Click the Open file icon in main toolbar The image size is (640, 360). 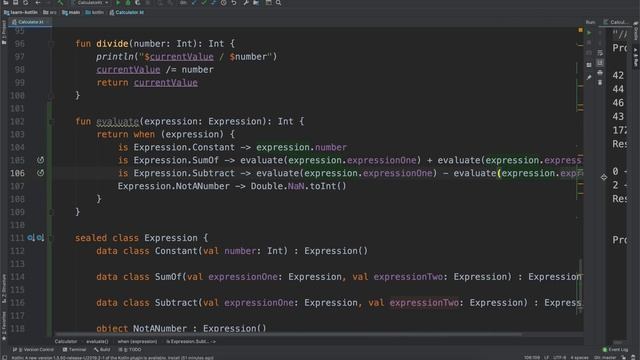pyautogui.click(x=6, y=2)
